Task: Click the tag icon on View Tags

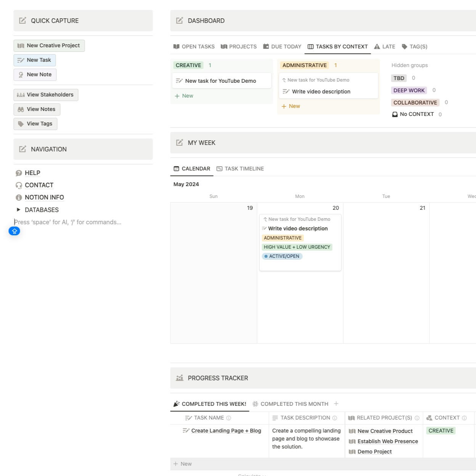Action: [21, 124]
